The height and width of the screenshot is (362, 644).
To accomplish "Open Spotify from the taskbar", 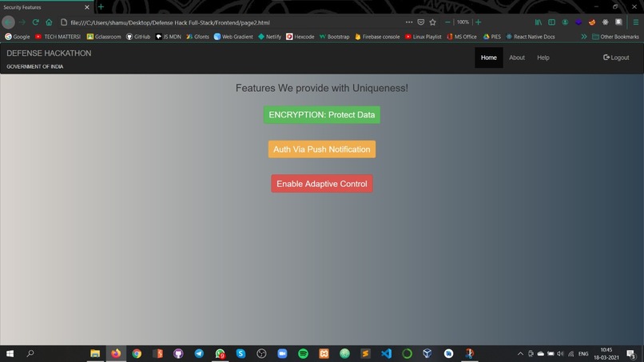I will coord(303,353).
